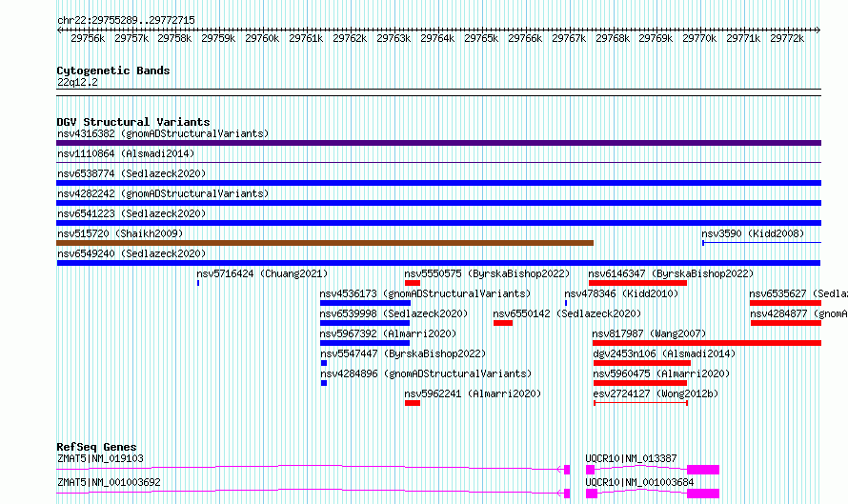Click nsv5962241 (Almarri2020) label
The height and width of the screenshot is (504, 848).
click(473, 393)
